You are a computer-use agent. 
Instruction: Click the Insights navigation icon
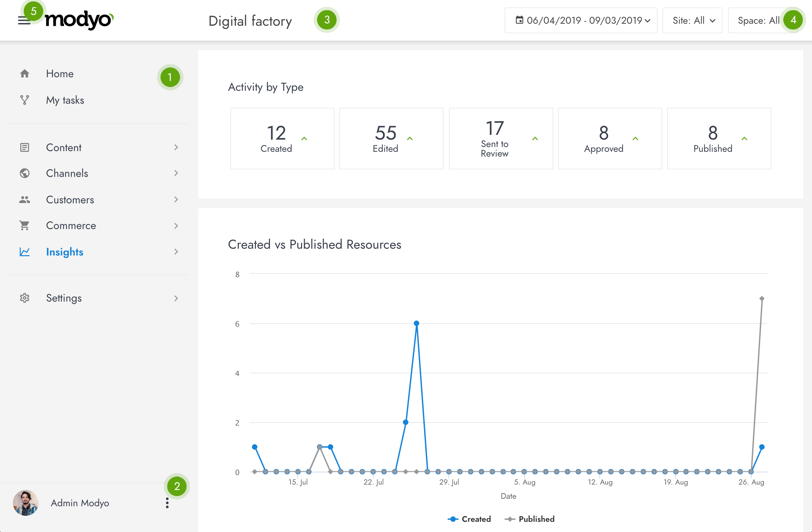(x=25, y=252)
